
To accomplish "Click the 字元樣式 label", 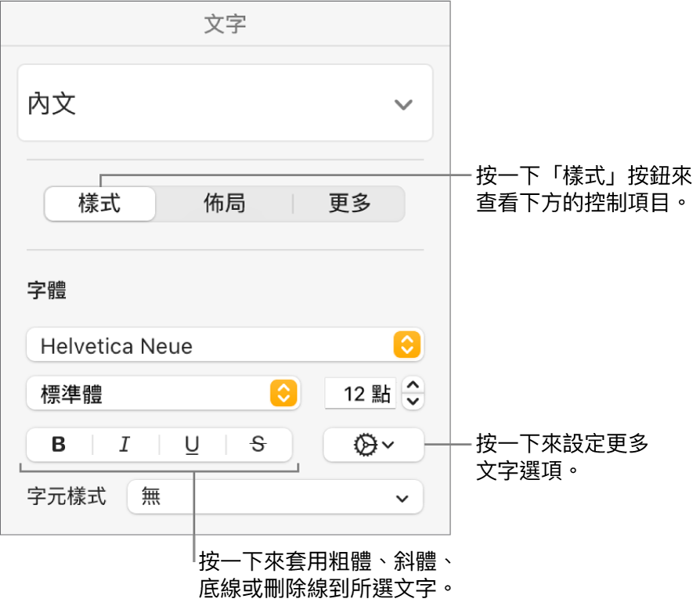I will 67,496.
